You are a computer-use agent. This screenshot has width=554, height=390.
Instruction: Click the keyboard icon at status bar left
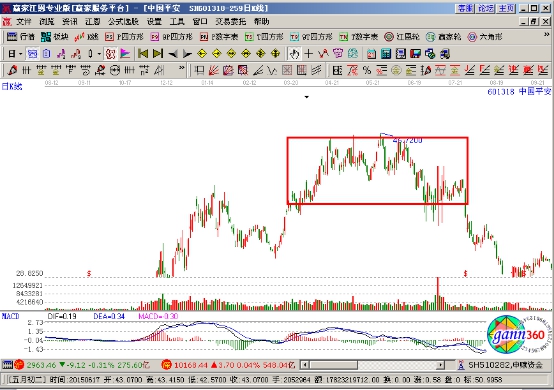[x=7, y=365]
